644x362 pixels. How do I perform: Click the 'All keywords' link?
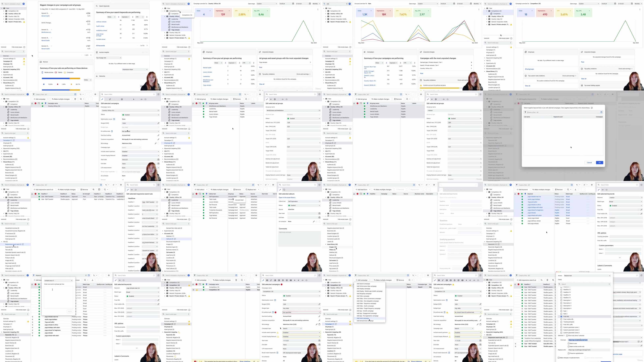click(100, 45)
